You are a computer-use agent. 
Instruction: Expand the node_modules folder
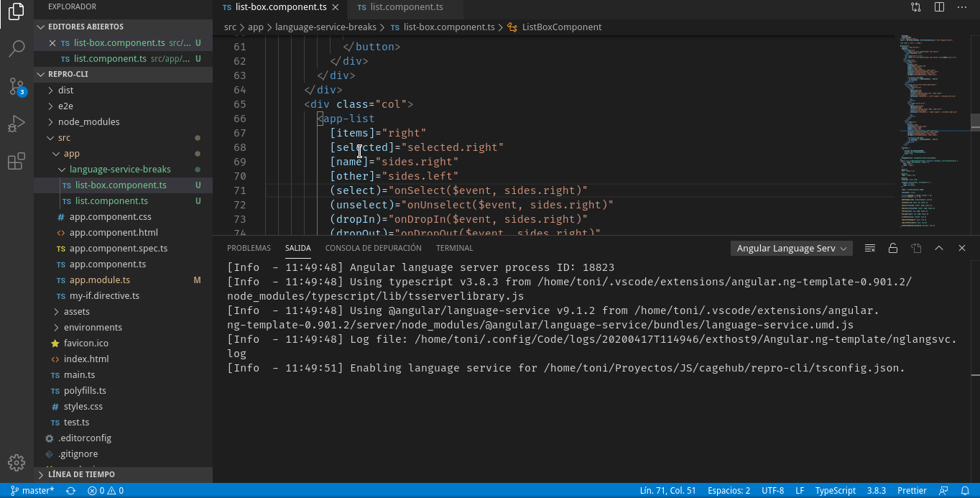[x=123, y=122]
